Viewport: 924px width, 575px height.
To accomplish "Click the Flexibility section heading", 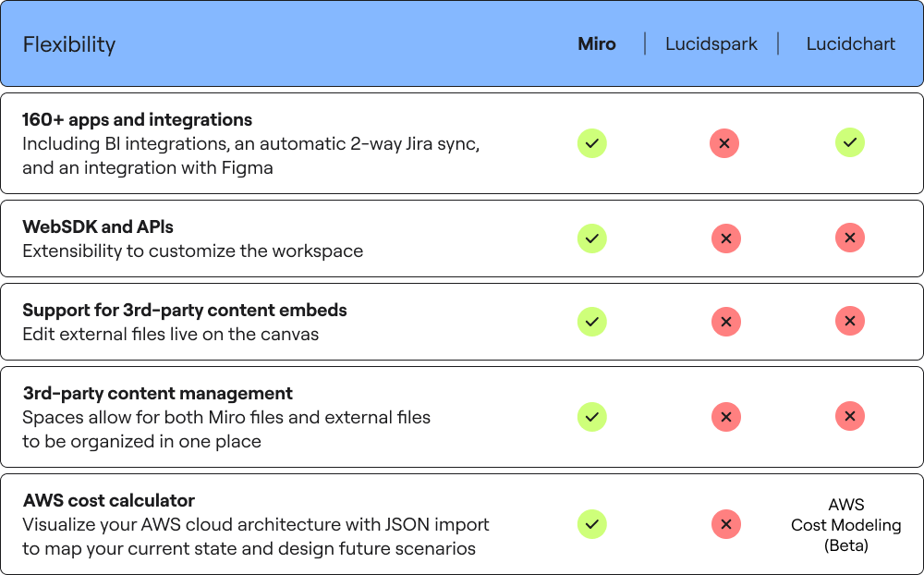I will 69,44.
